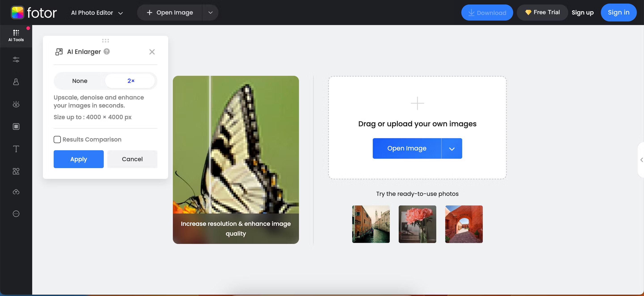Click the Sign up link
The image size is (644, 296).
point(583,13)
